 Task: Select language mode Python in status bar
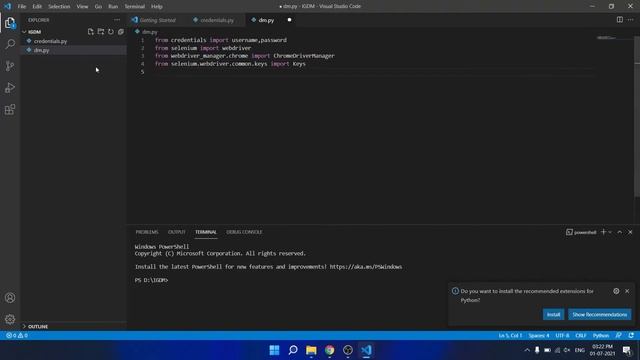[x=601, y=335]
